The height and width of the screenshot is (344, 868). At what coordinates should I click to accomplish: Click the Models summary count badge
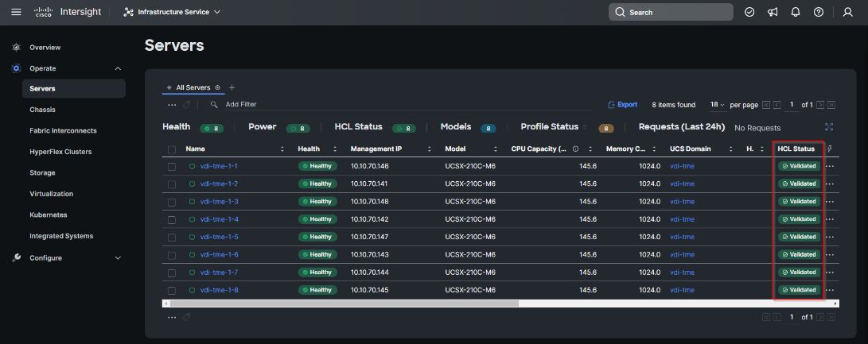point(488,128)
